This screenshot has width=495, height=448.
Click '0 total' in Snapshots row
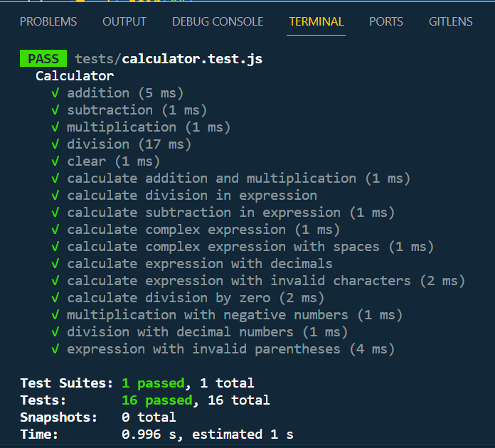pos(149,417)
